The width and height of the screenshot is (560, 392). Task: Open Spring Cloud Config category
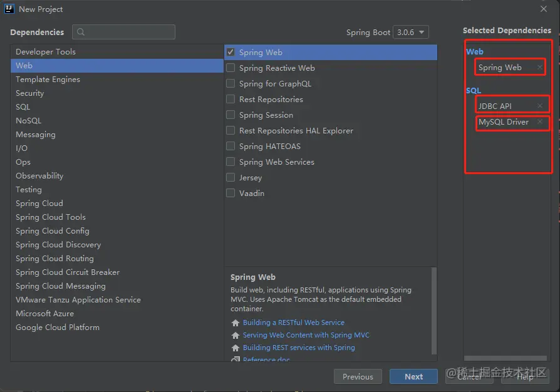[117, 231]
